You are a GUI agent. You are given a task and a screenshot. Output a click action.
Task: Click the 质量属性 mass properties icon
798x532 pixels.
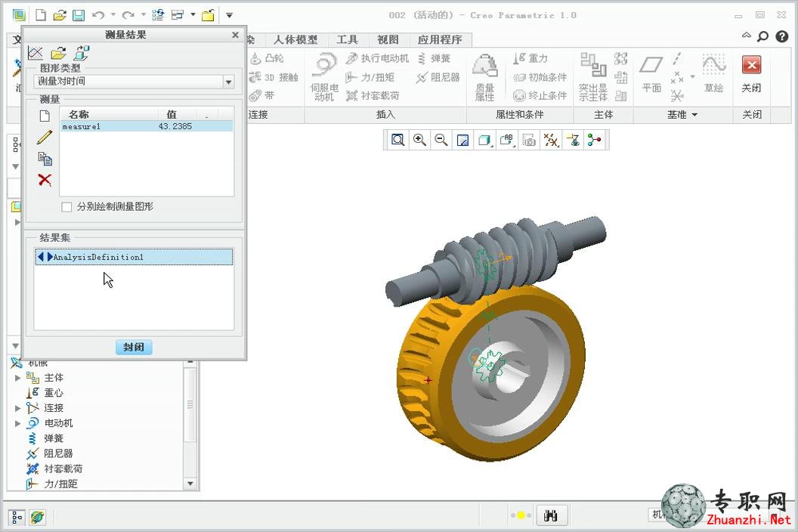click(484, 77)
